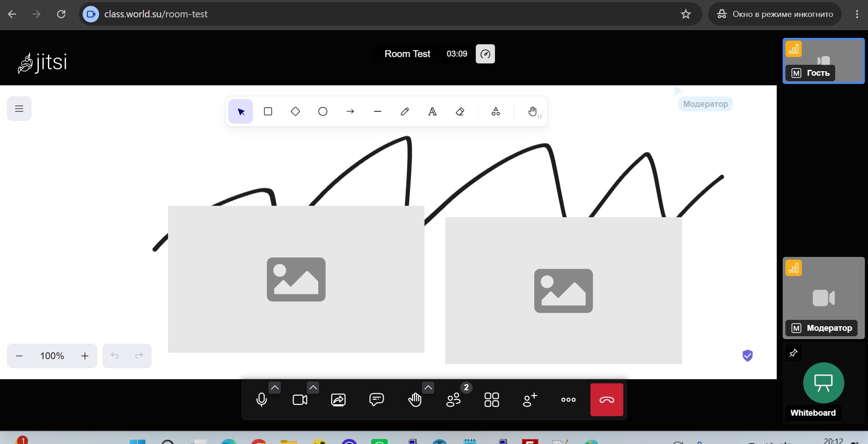Hang up and leave the meeting

click(607, 400)
